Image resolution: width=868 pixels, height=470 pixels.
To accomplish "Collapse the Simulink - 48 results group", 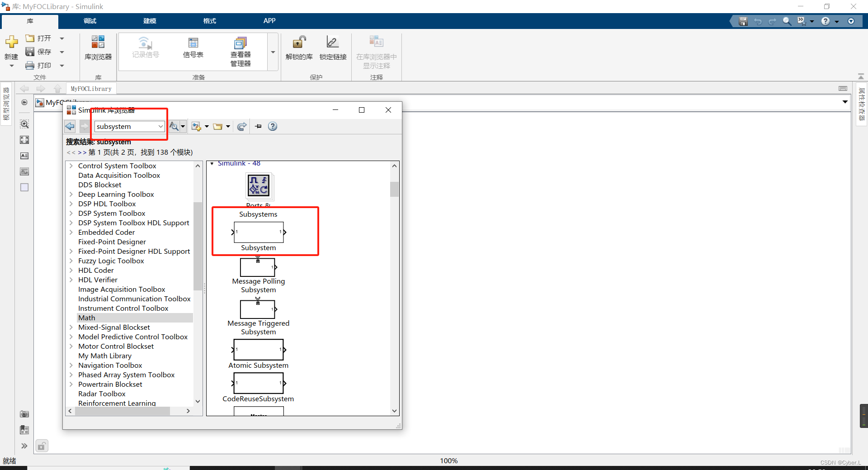I will (x=212, y=164).
